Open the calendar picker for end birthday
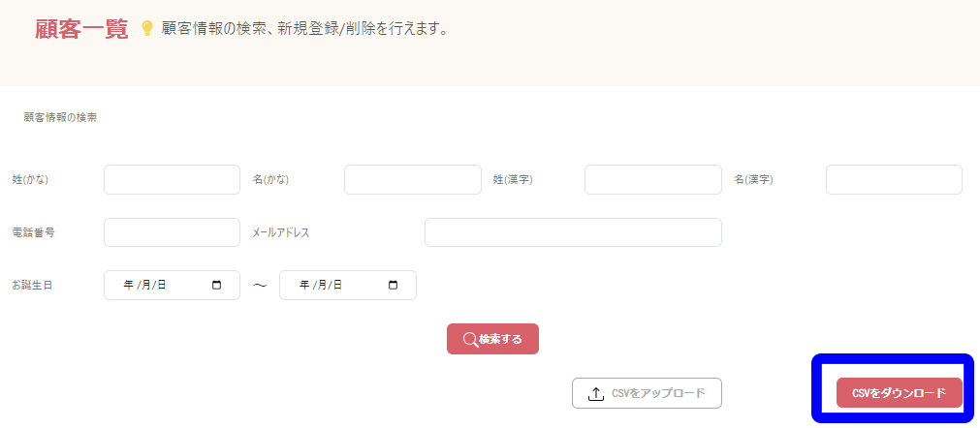Viewport: 980px width, 428px height. tap(393, 286)
